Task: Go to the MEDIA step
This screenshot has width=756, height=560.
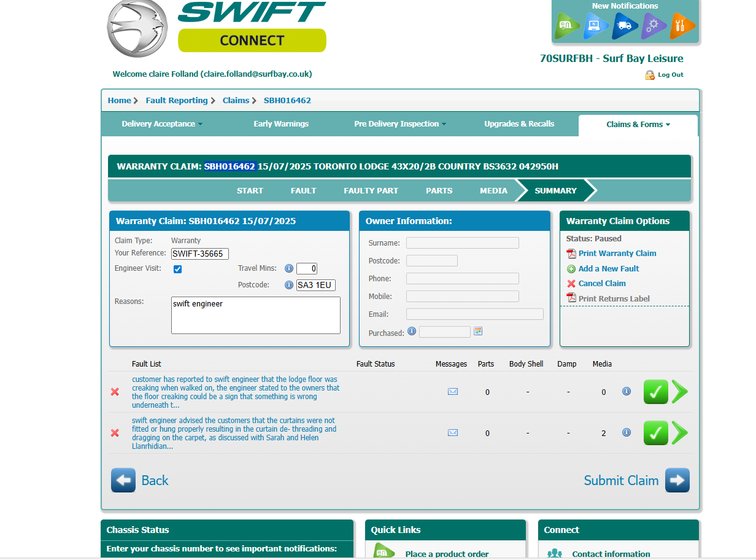Action: [x=494, y=191]
